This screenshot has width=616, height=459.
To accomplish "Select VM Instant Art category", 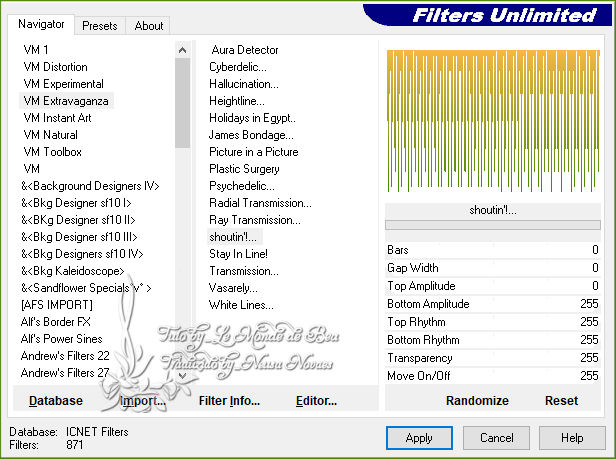I will [x=57, y=118].
